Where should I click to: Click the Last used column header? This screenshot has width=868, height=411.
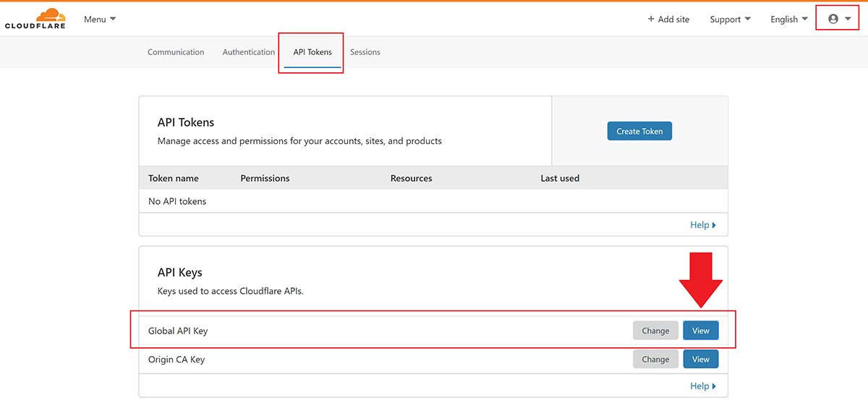pyautogui.click(x=560, y=178)
